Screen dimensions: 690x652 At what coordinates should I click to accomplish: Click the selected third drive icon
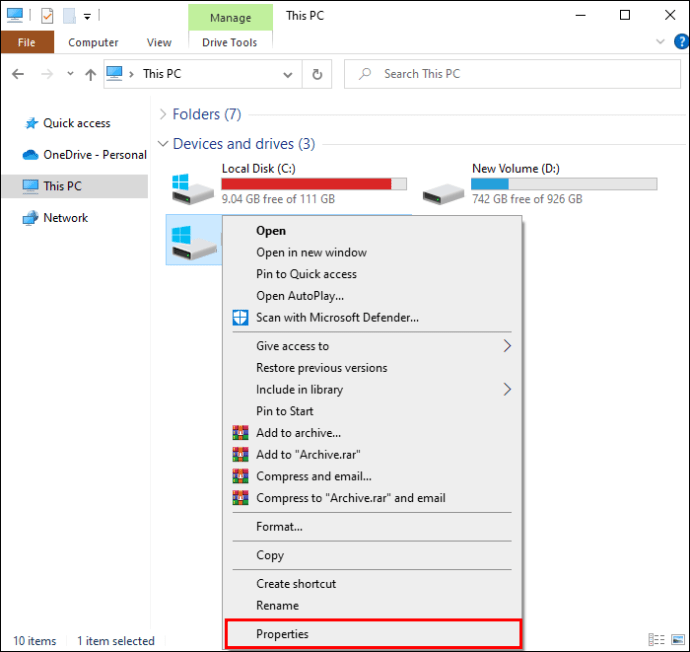point(194,242)
